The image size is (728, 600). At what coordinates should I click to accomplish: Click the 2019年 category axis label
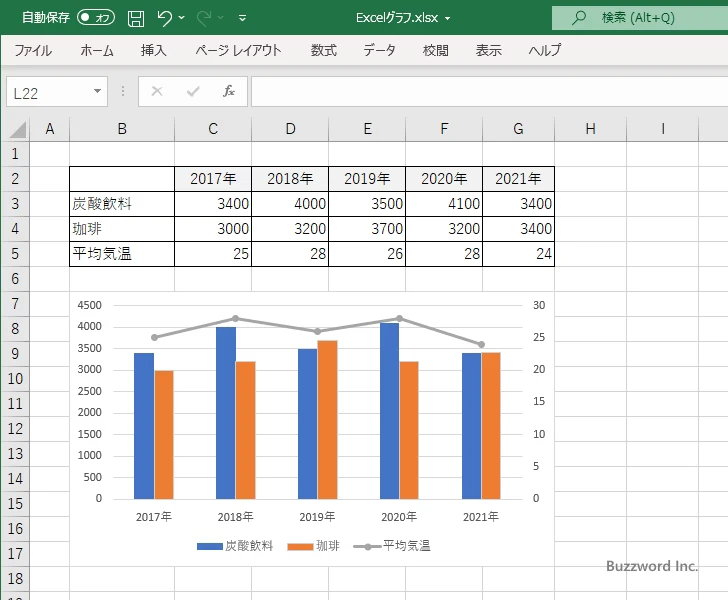[x=317, y=516]
